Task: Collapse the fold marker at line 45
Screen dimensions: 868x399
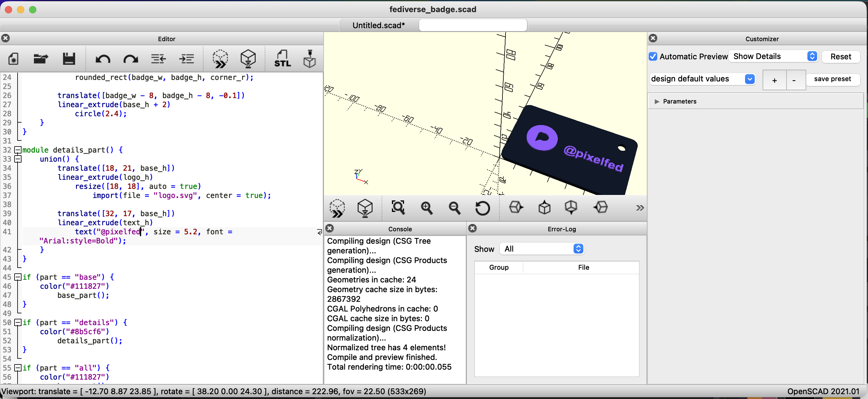Action: tap(18, 277)
